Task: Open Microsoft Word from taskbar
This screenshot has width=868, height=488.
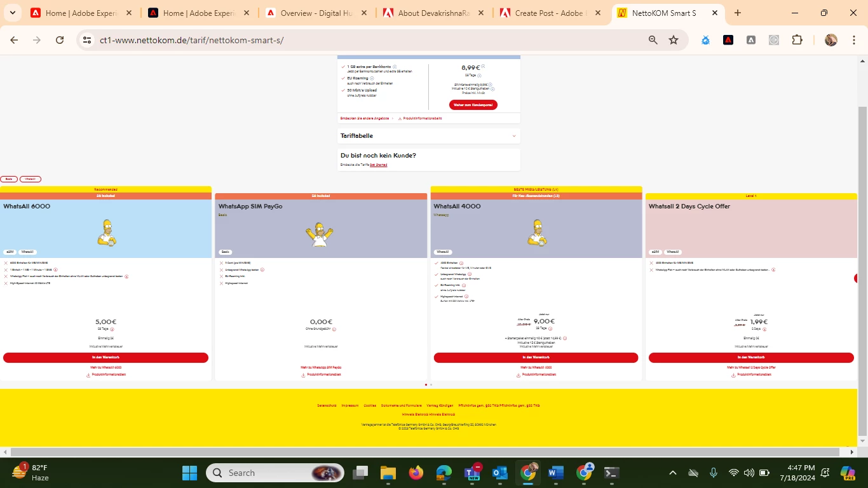Action: [556, 473]
